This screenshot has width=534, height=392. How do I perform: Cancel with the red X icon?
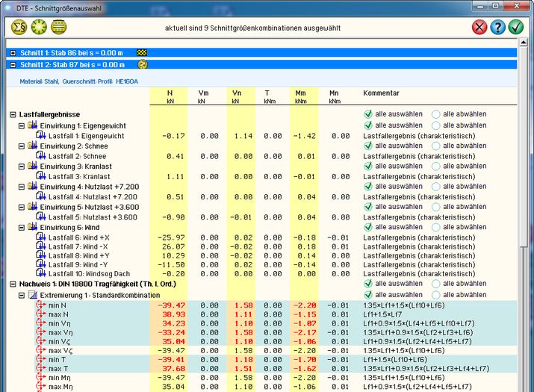[479, 28]
